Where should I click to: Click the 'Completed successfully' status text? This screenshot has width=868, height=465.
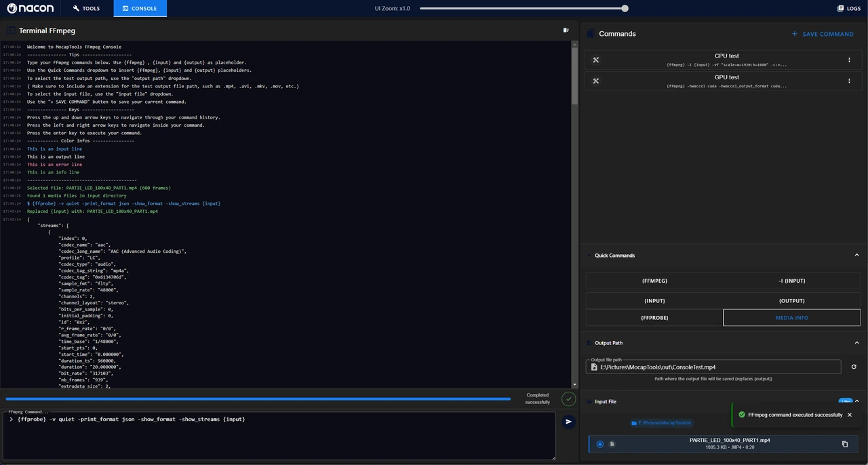coord(537,399)
